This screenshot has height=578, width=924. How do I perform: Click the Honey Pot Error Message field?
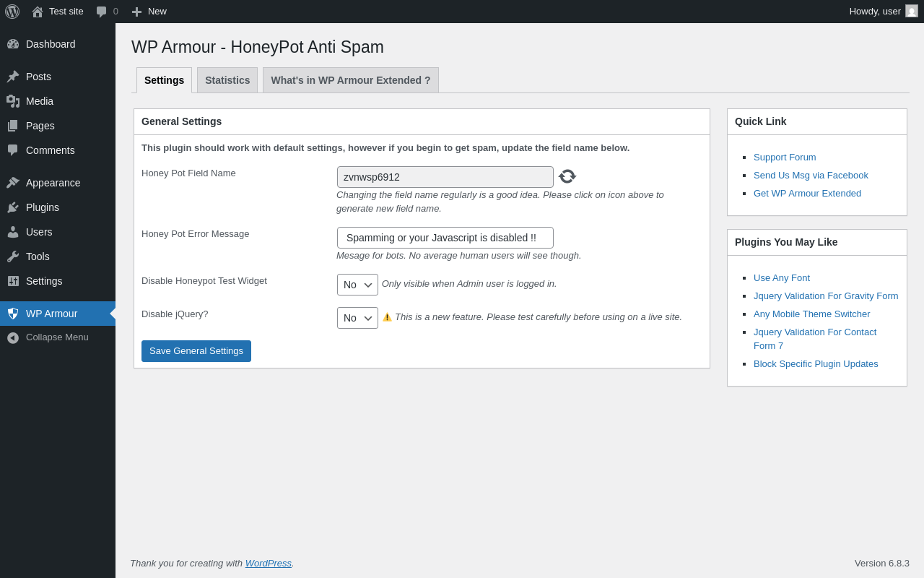point(445,238)
